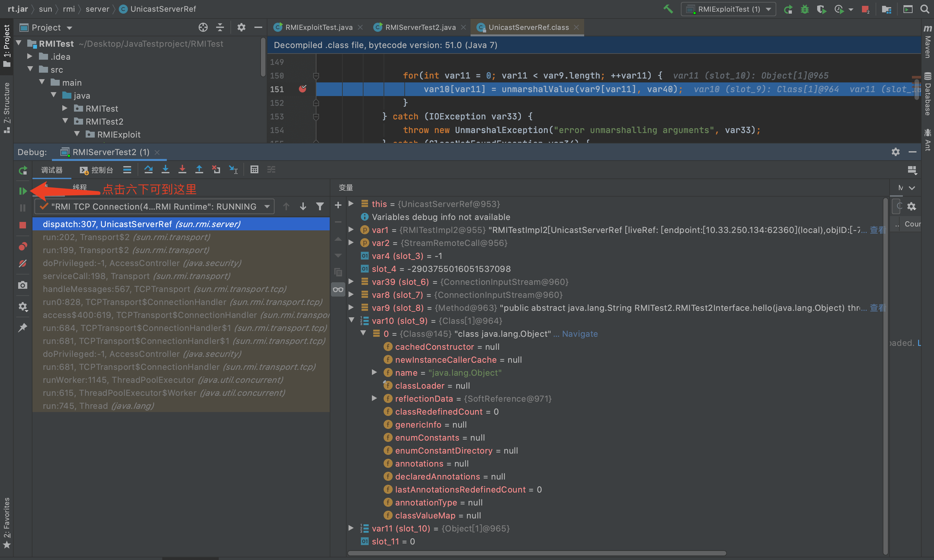
Task: Stop processes with the top red square
Action: 865,9
